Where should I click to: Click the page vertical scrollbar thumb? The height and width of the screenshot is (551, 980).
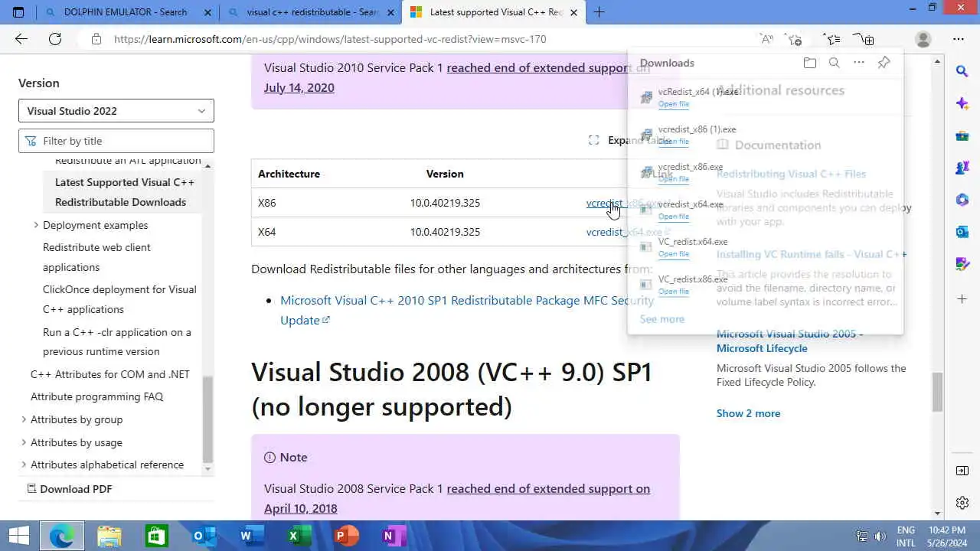pyautogui.click(x=937, y=392)
